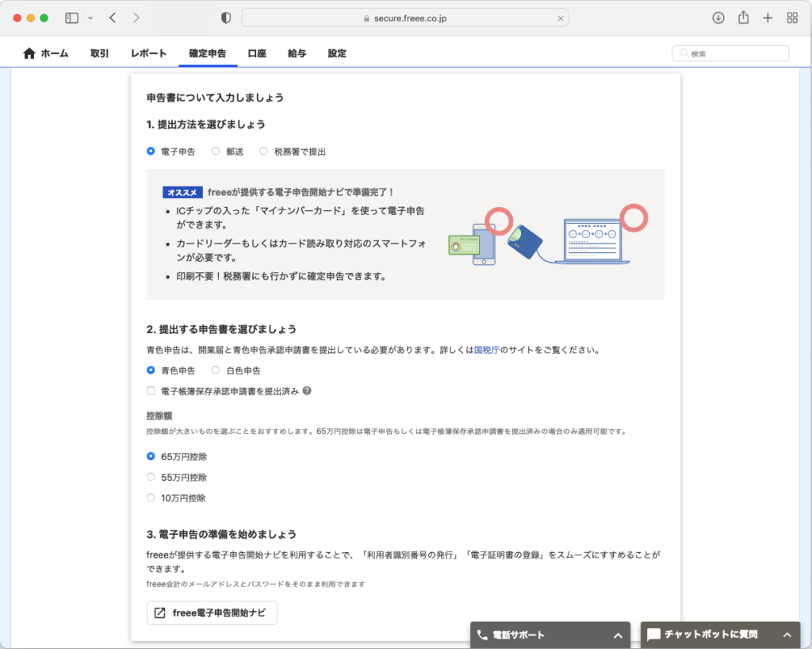Click the phone icon in 電話サポート
Image resolution: width=812 pixels, height=649 pixels.
pos(482,635)
